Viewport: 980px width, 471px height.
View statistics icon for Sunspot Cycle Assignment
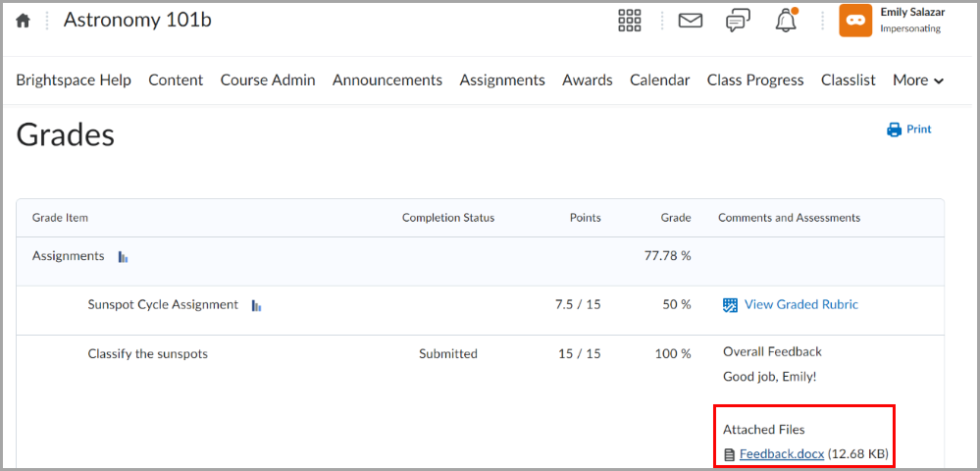click(256, 306)
